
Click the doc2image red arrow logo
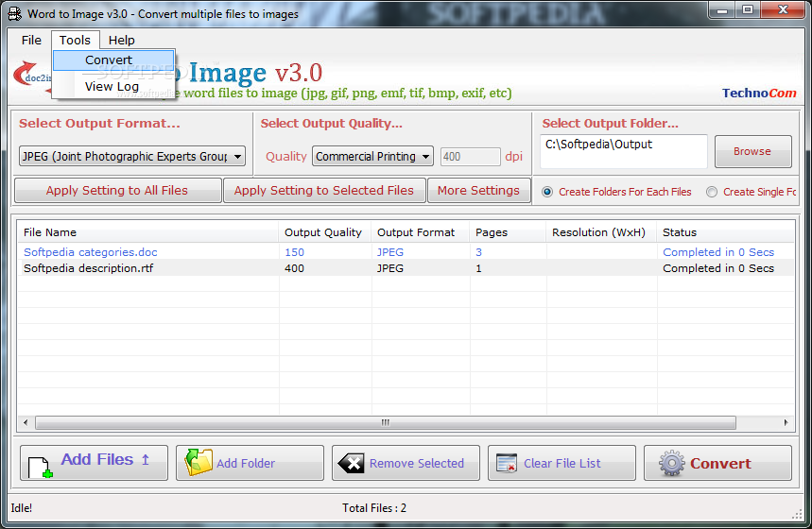pyautogui.click(x=31, y=77)
